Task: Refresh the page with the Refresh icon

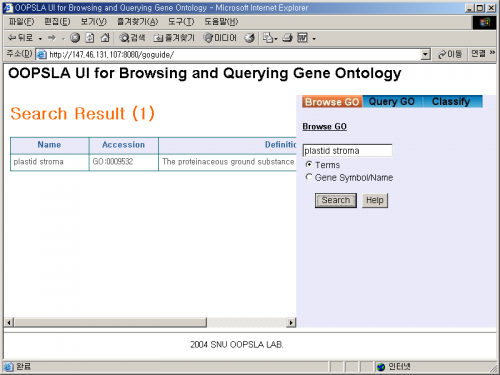Action: 90,38
